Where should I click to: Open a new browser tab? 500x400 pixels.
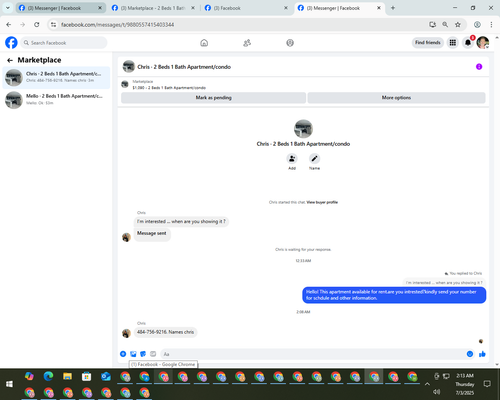[x=393, y=8]
